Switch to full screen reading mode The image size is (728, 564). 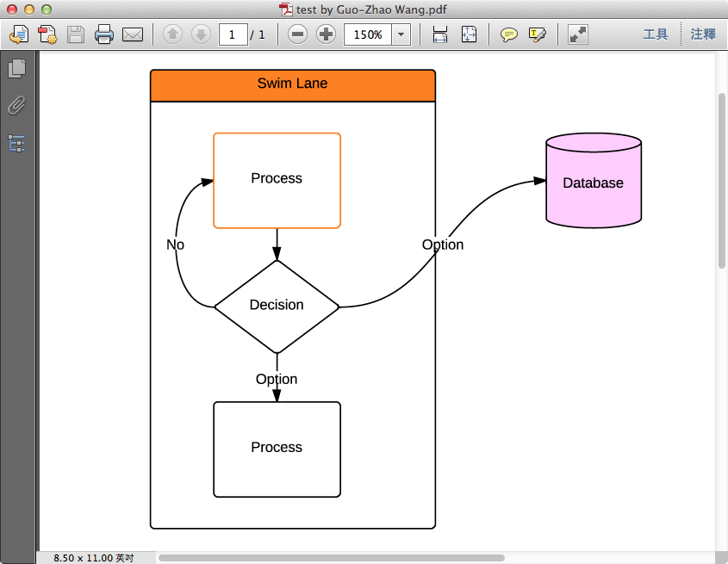point(576,34)
